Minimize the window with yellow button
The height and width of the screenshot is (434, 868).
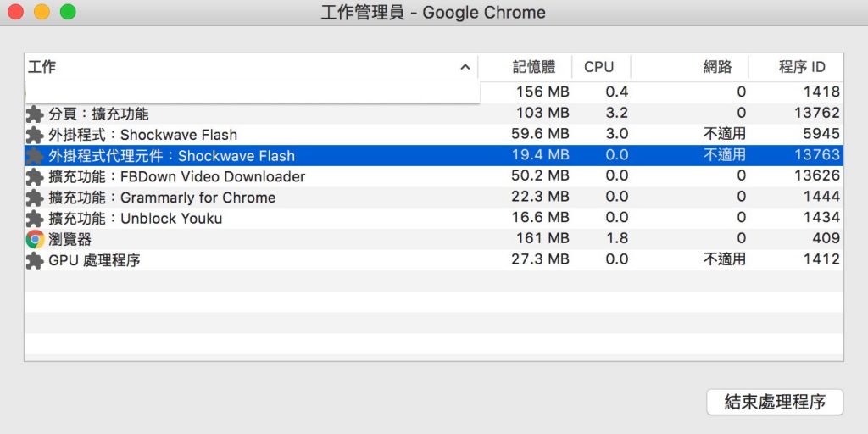[x=42, y=12]
